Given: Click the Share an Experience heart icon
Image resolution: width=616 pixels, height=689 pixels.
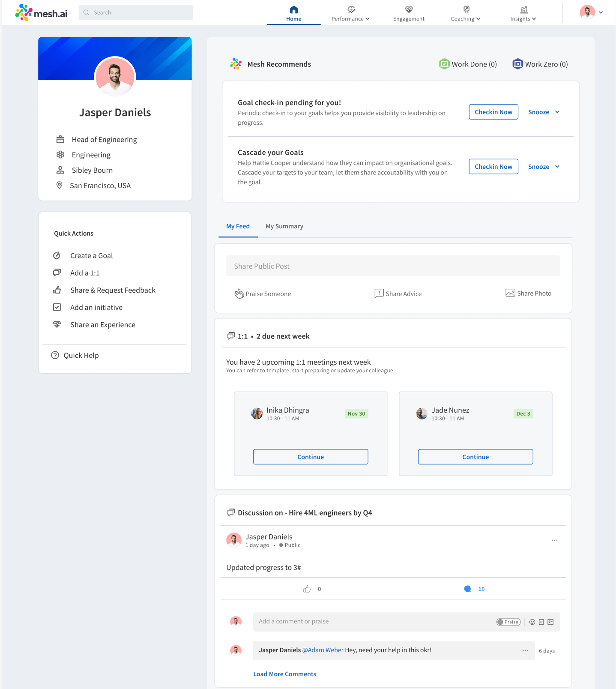Looking at the screenshot, I should click(57, 324).
